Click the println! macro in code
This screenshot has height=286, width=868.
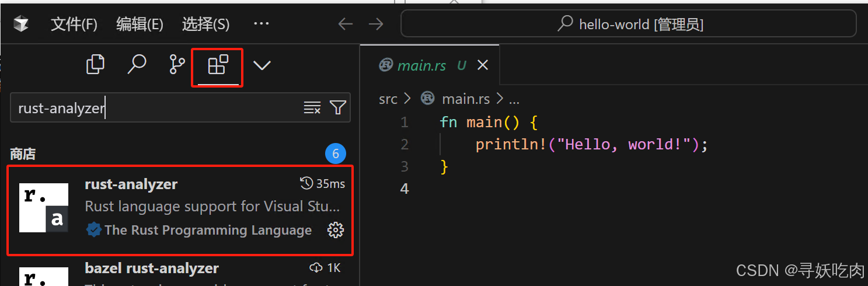[511, 144]
